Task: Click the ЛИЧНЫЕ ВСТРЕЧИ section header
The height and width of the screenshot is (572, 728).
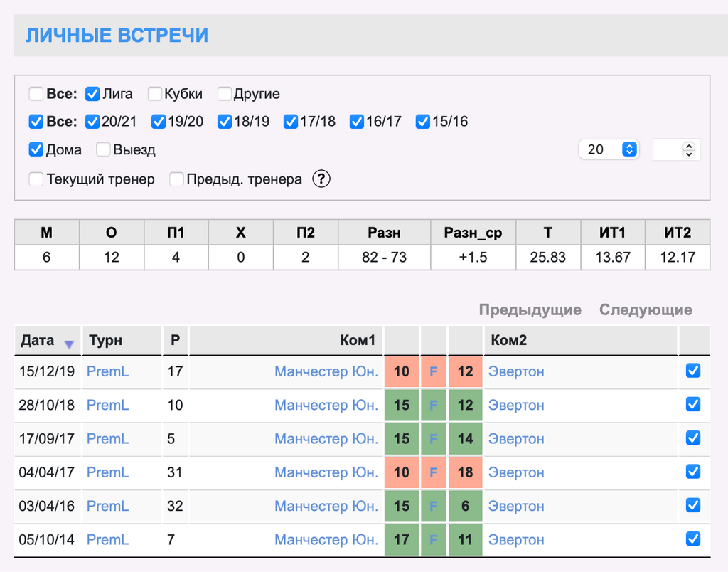Action: 117,36
